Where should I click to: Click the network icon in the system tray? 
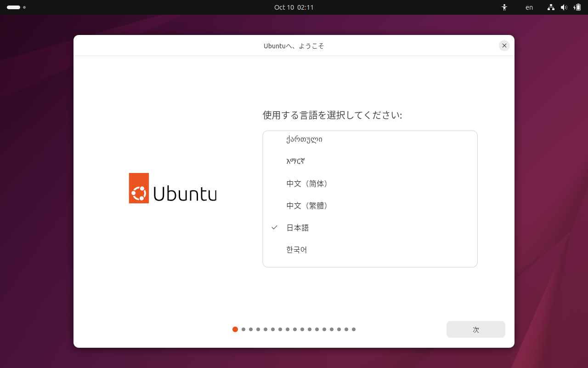tap(550, 7)
